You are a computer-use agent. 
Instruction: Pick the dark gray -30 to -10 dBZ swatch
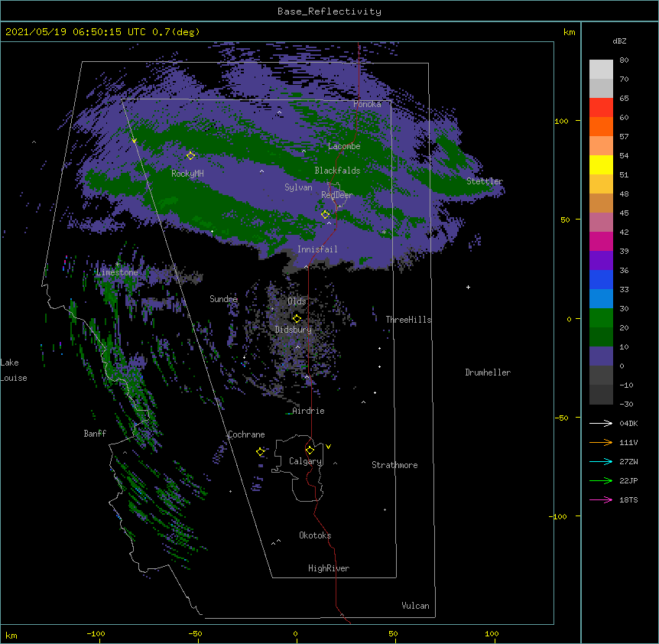pyautogui.click(x=601, y=395)
